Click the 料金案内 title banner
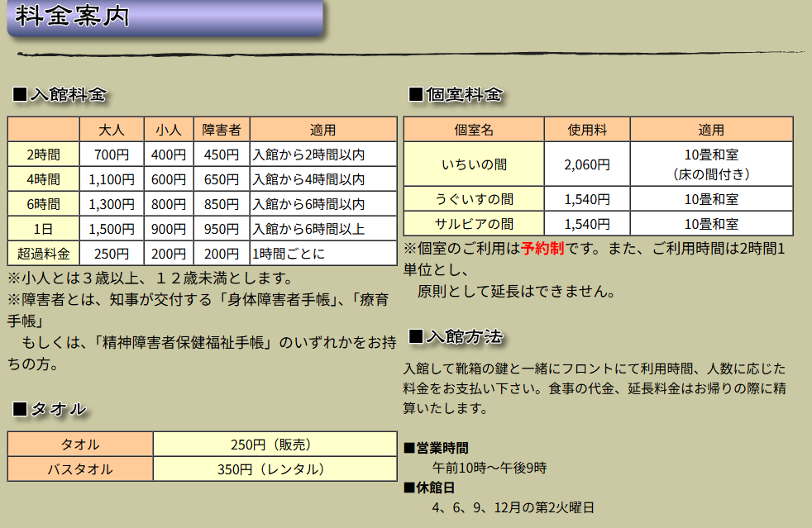Screen dimensions: 812x528 [x=164, y=17]
